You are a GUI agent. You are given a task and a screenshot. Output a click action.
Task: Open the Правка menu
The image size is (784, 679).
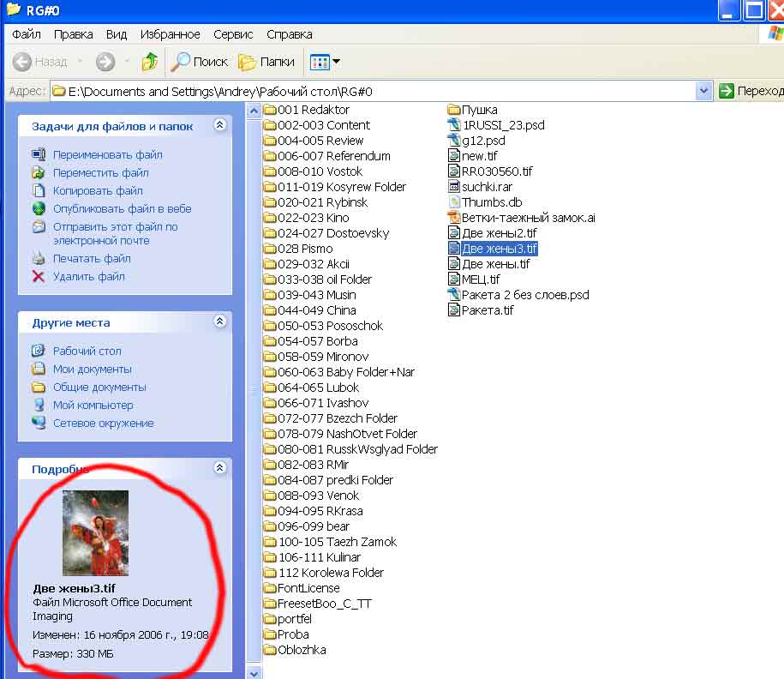74,34
